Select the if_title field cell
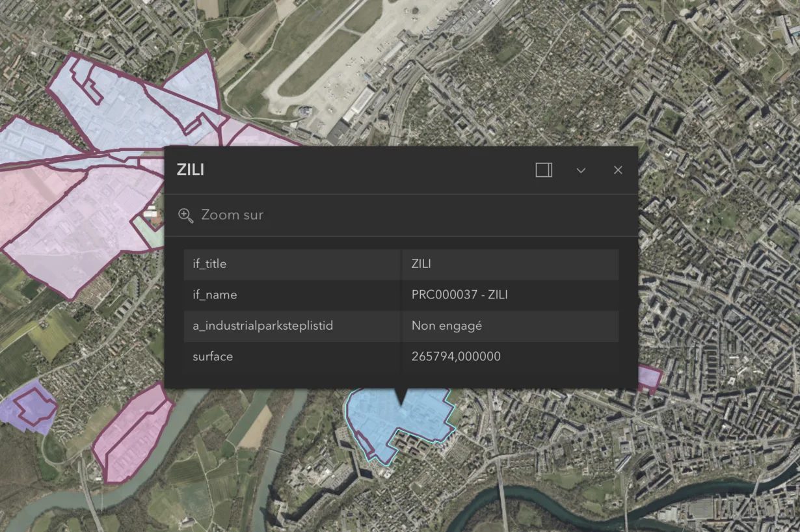 click(292, 264)
